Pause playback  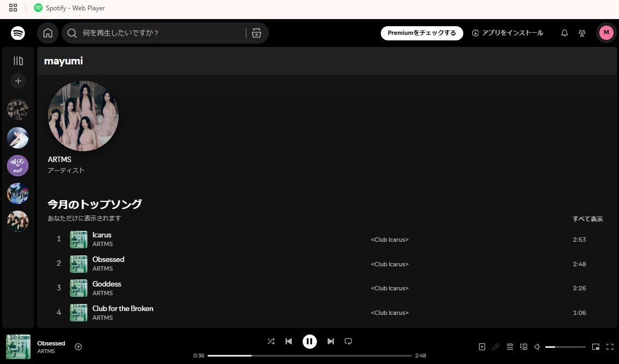point(309,341)
